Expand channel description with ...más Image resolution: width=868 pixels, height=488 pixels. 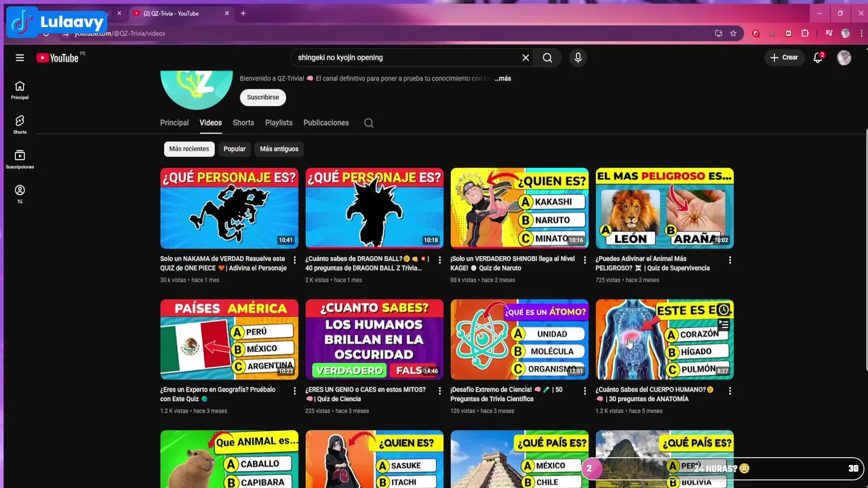(x=502, y=79)
